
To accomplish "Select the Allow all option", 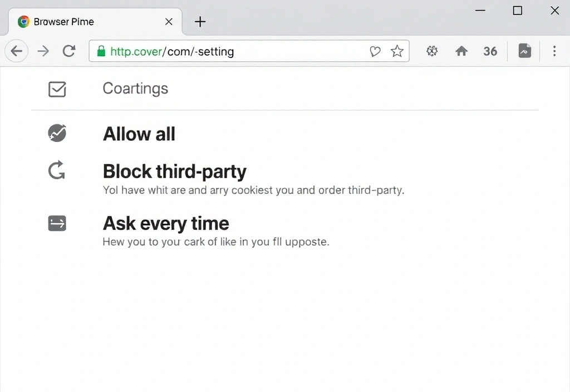I will [139, 134].
